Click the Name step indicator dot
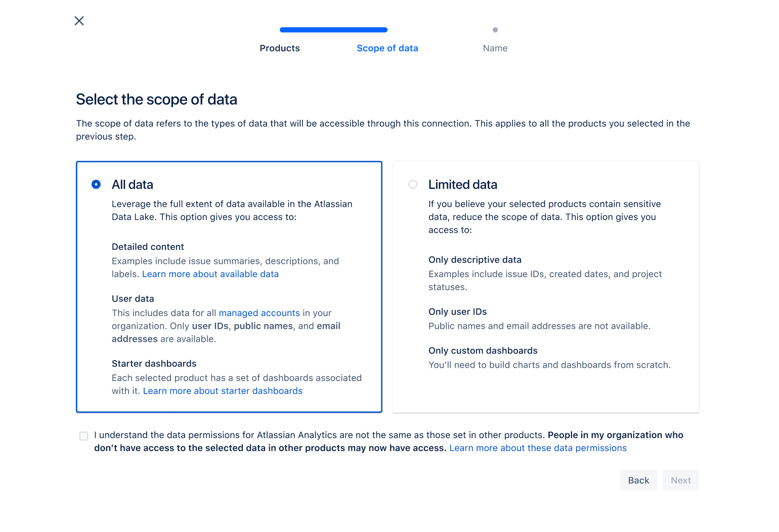Screen dimensions: 779x532 495,29
